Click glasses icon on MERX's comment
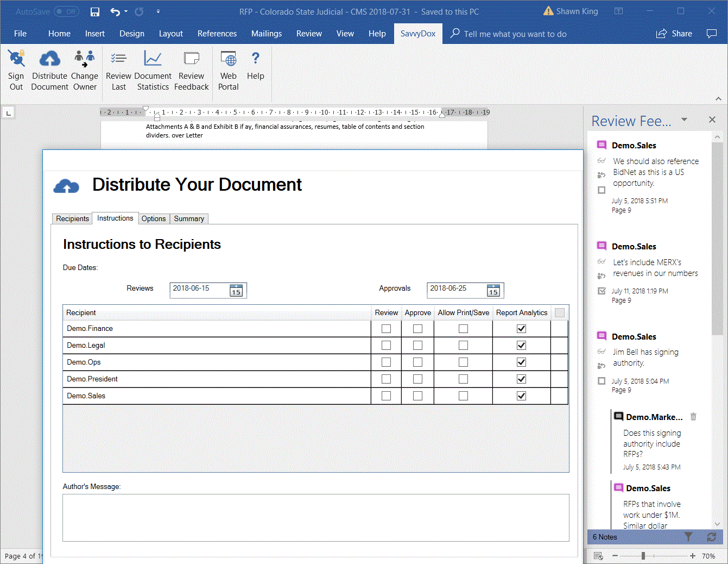Viewport: 728px width, 564px height. 602,262
